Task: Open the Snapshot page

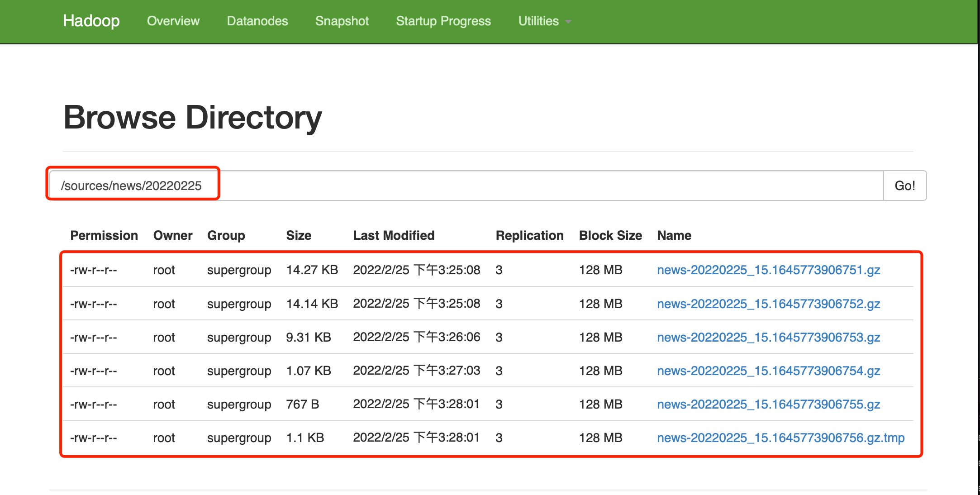Action: pos(342,21)
